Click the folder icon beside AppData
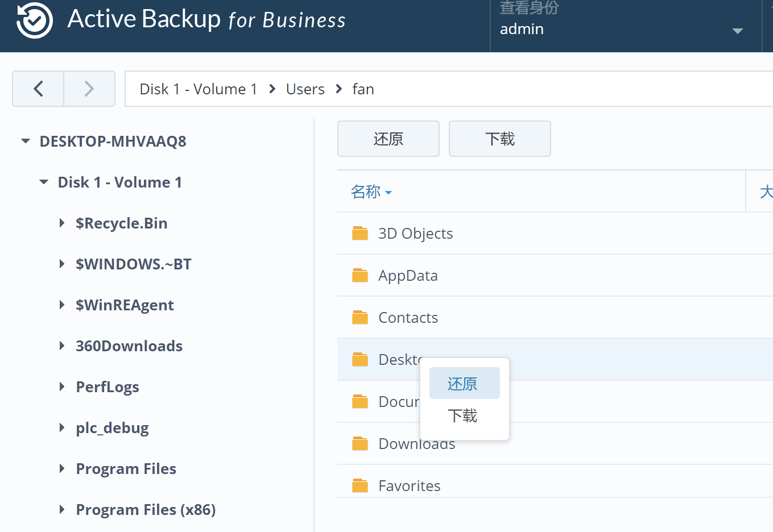 (361, 275)
